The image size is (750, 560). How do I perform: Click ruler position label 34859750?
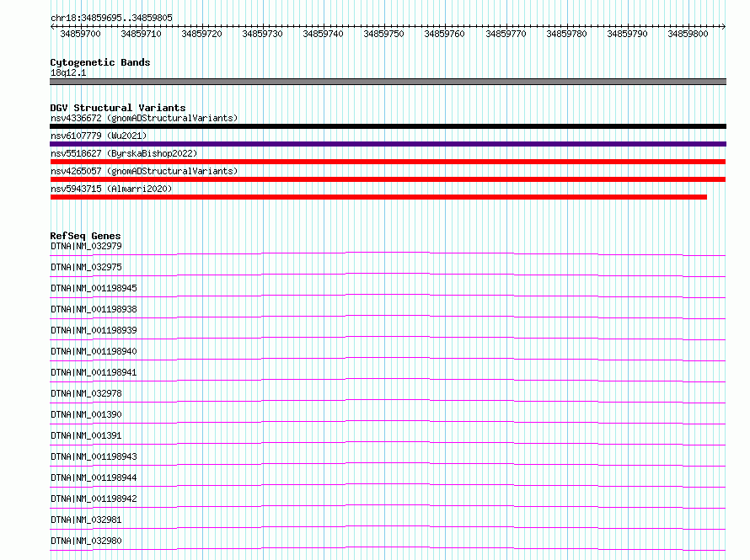pos(384,34)
